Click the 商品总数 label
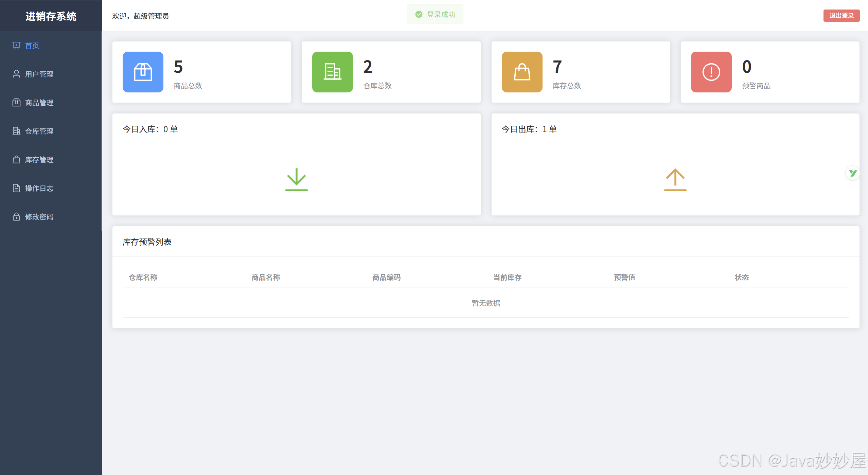The height and width of the screenshot is (475, 868). [188, 86]
